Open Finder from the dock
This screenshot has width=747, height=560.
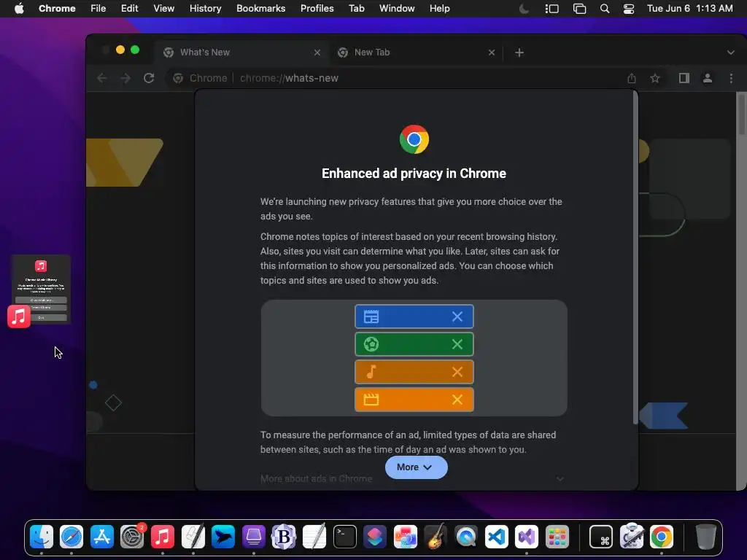(42, 537)
